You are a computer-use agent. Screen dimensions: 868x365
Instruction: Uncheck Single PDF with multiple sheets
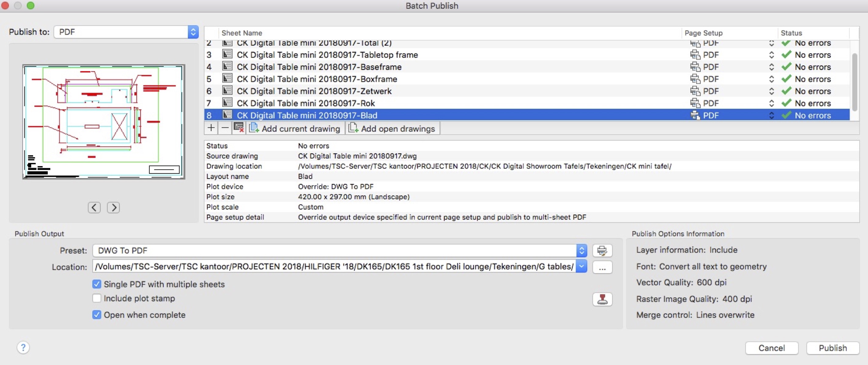tap(97, 284)
